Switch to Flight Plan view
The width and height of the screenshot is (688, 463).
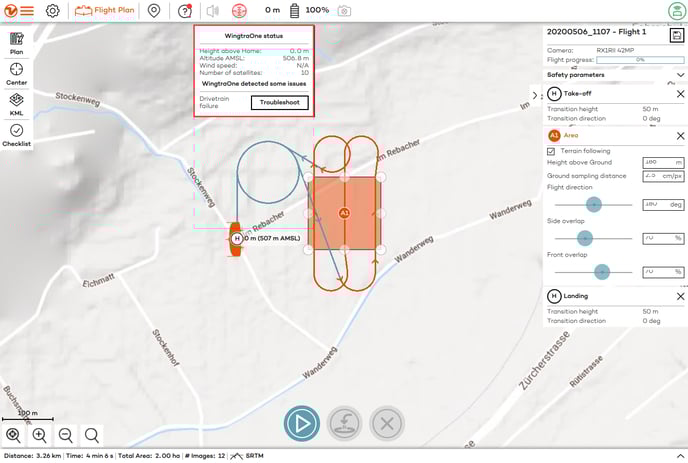[x=105, y=10]
